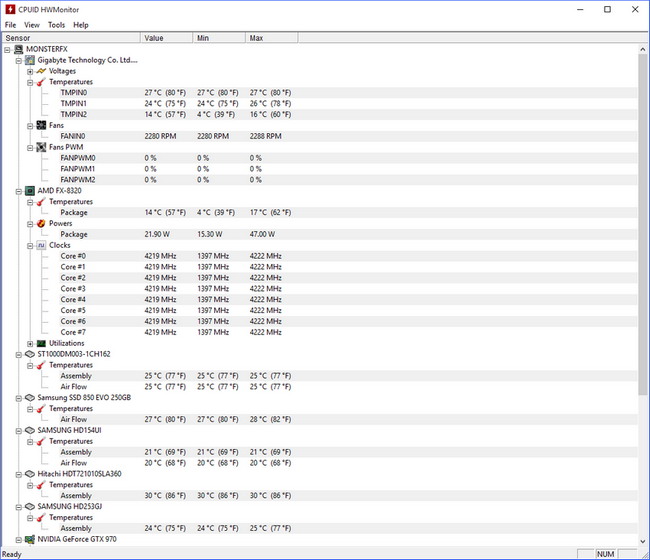
Task: Click Hitachi Temperatures thermometer icon
Action: click(41, 485)
